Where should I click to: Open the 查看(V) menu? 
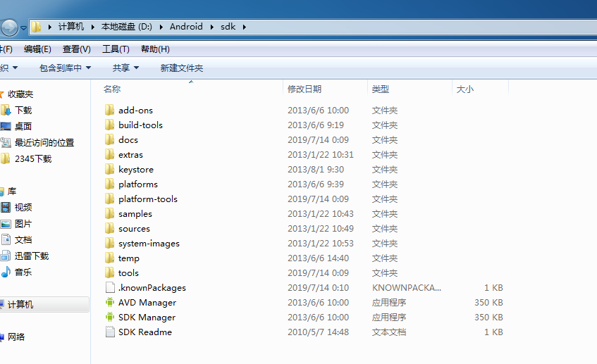point(77,49)
